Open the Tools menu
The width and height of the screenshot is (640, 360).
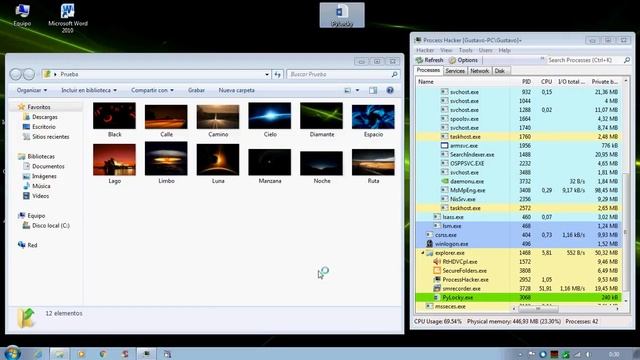(x=466, y=50)
